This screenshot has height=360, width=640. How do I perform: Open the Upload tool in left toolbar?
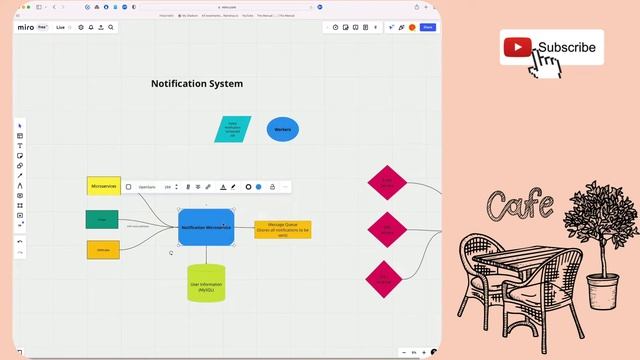pyautogui.click(x=20, y=216)
